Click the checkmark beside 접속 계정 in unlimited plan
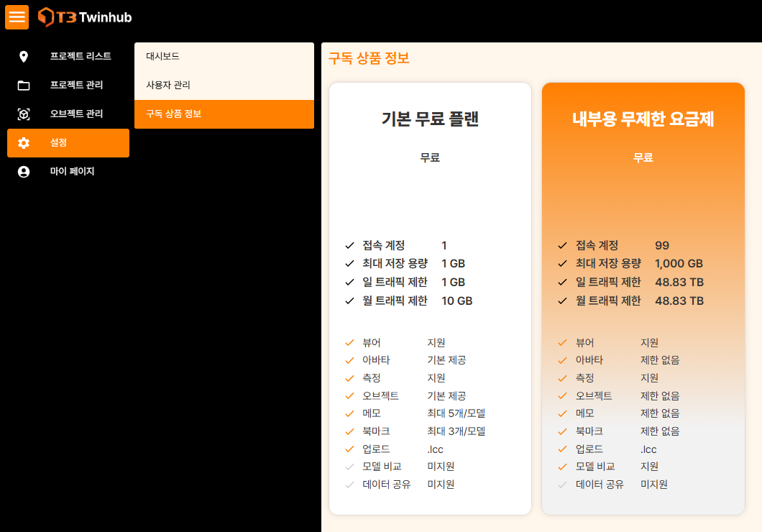762x532 pixels. [x=562, y=245]
